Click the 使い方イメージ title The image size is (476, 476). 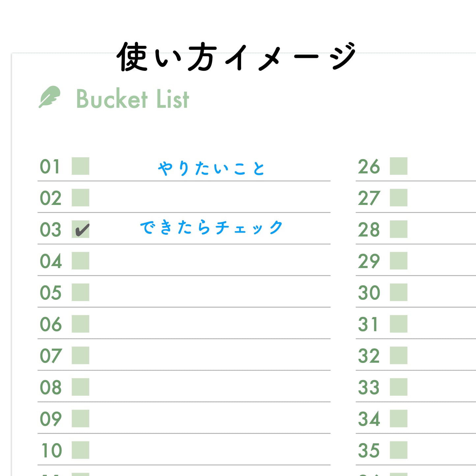pyautogui.click(x=236, y=57)
